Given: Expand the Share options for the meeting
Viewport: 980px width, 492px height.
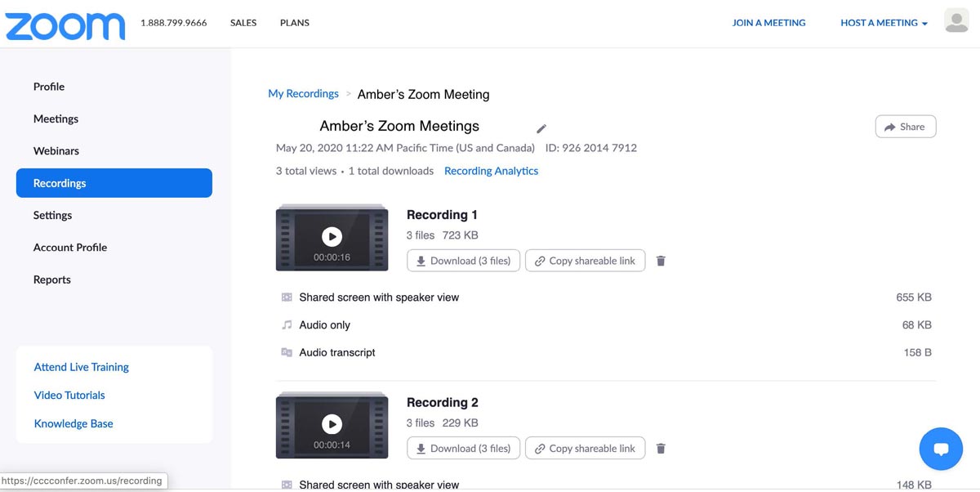Looking at the screenshot, I should pyautogui.click(x=905, y=126).
